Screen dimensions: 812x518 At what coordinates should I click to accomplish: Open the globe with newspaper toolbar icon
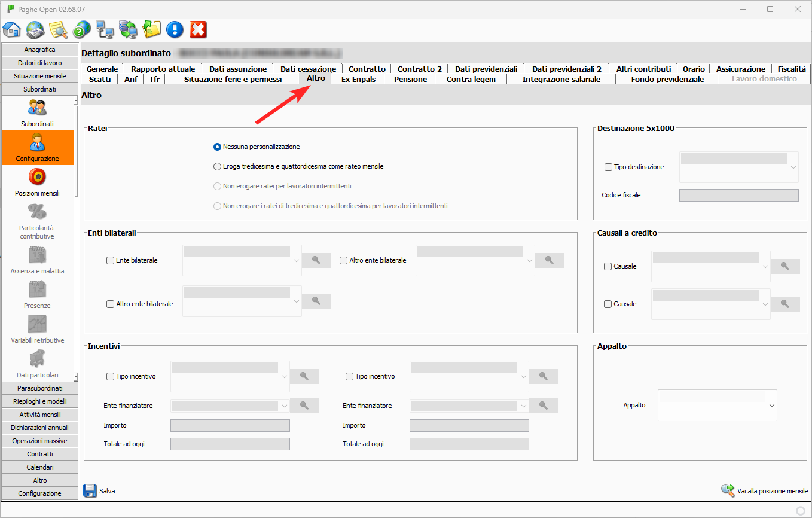click(x=35, y=29)
